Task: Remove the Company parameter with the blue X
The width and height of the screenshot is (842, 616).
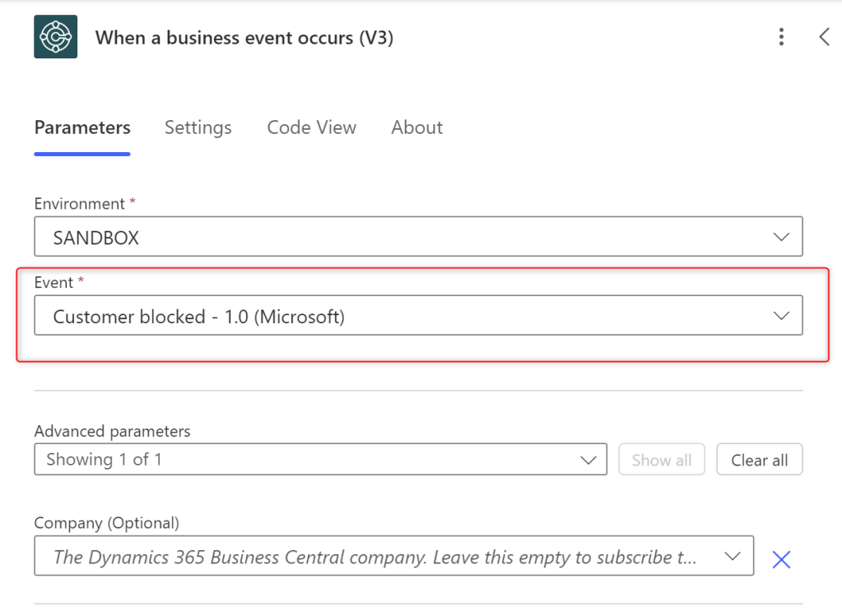Action: [781, 560]
